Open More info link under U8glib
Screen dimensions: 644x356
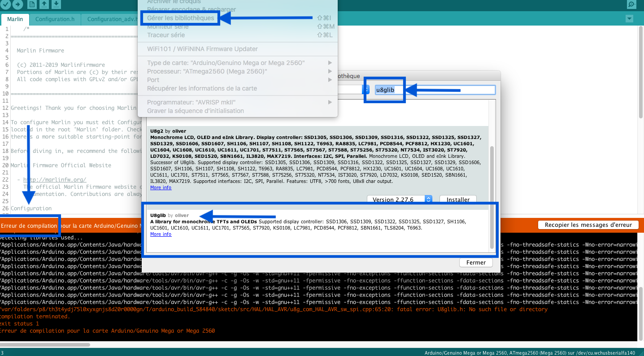(x=161, y=234)
